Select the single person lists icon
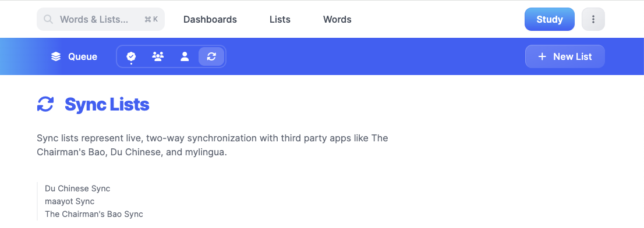The image size is (644, 228). pyautogui.click(x=185, y=56)
